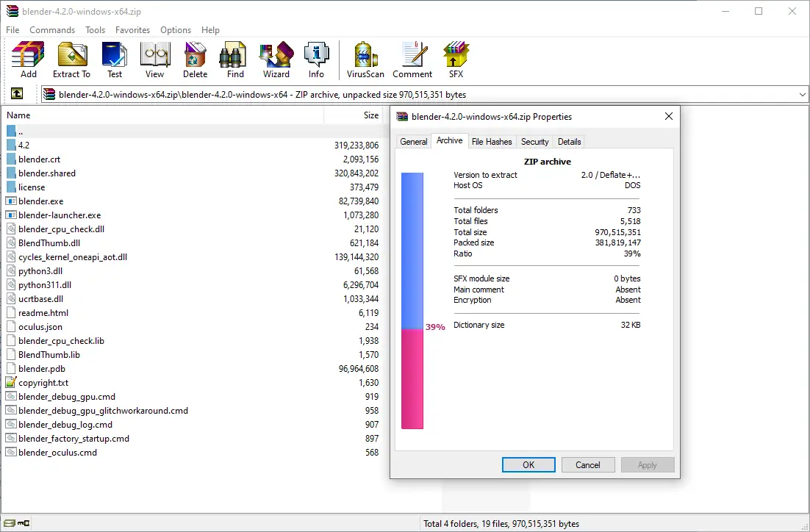Click the Add toolbar icon

29,60
